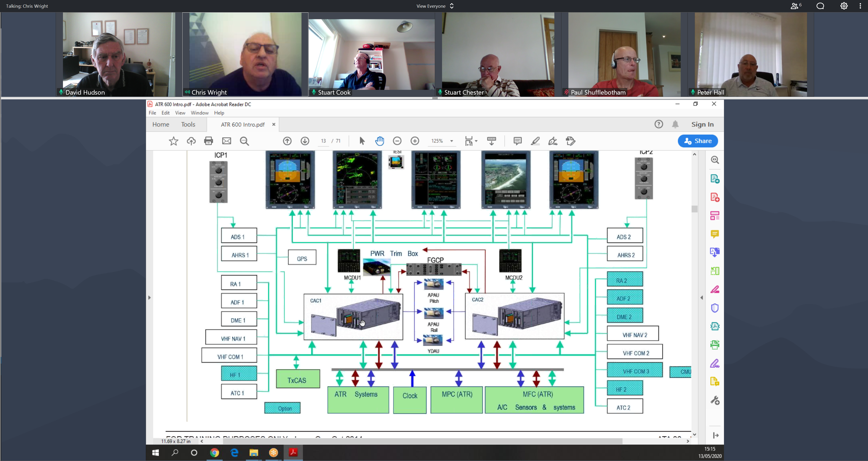Open the Export PDF tool in the sidebar
The image size is (868, 461).
(715, 179)
